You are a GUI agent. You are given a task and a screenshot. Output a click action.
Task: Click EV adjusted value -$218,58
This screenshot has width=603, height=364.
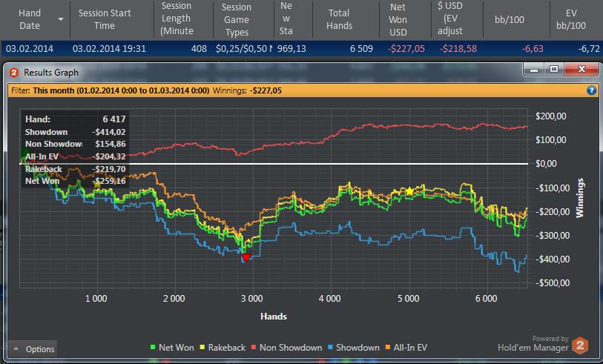458,49
